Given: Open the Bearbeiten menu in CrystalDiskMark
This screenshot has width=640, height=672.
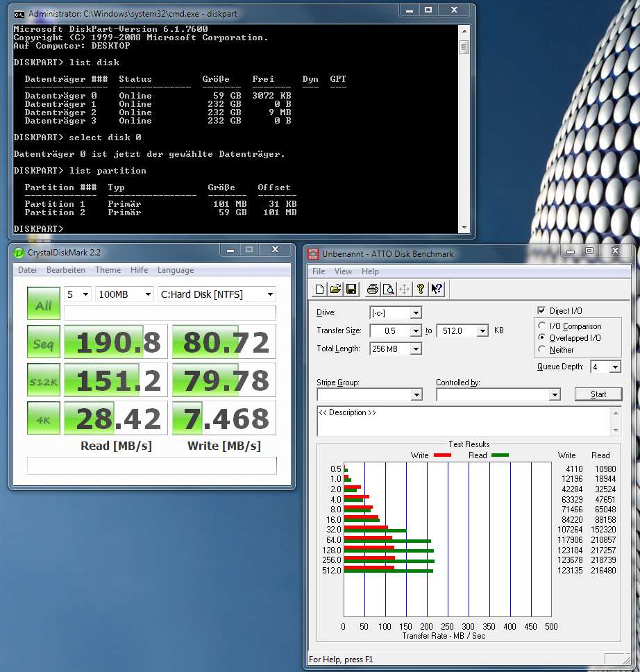Looking at the screenshot, I should 65,270.
